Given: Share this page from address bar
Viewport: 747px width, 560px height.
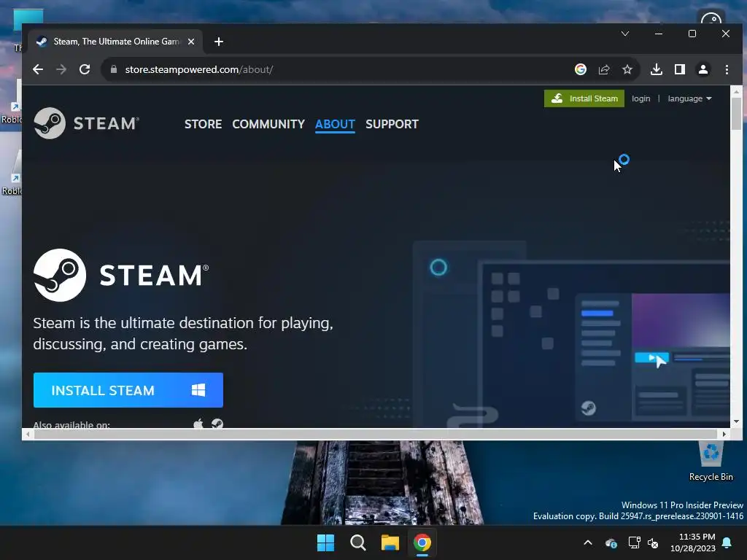Looking at the screenshot, I should click(603, 69).
